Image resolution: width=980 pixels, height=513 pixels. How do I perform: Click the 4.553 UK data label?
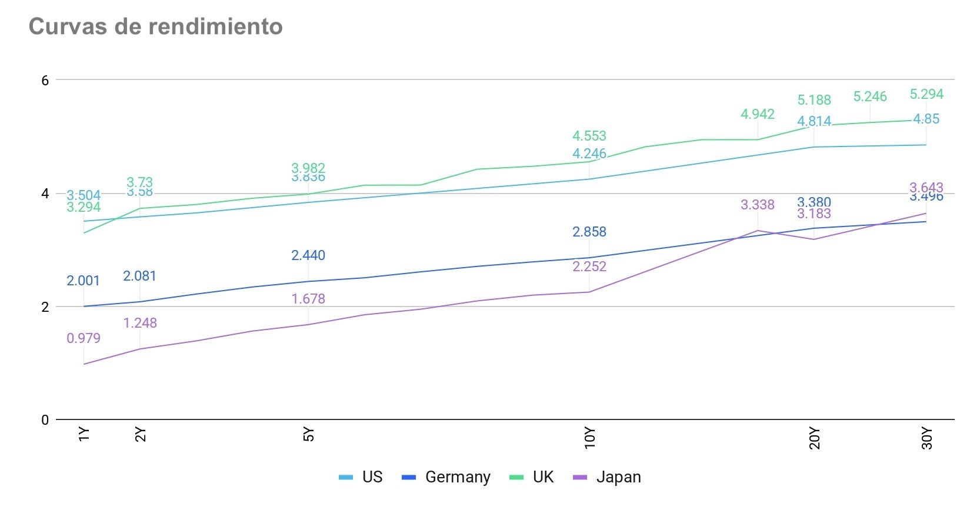click(589, 136)
